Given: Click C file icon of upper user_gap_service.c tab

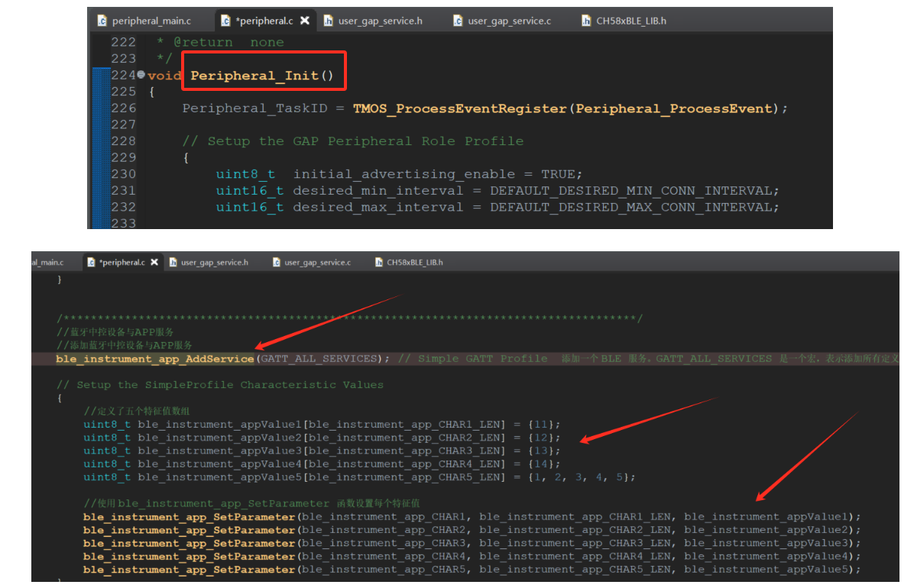Looking at the screenshot, I should coord(458,21).
